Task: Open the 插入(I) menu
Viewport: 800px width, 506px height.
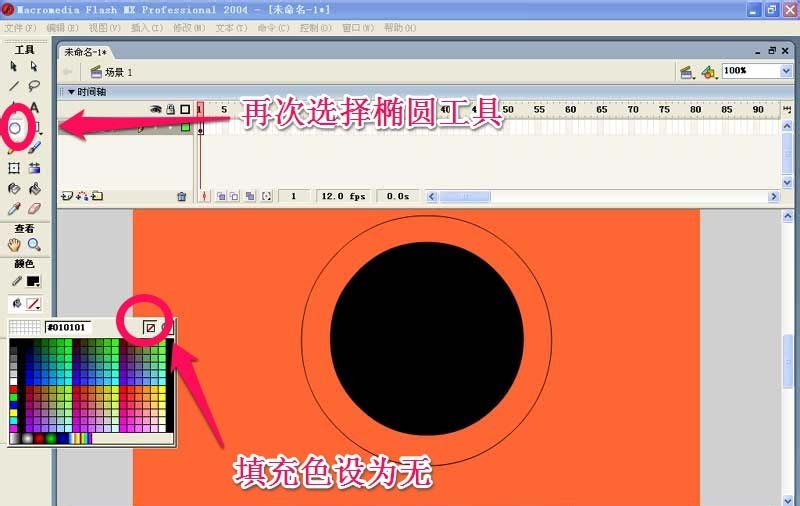Action: (146, 28)
